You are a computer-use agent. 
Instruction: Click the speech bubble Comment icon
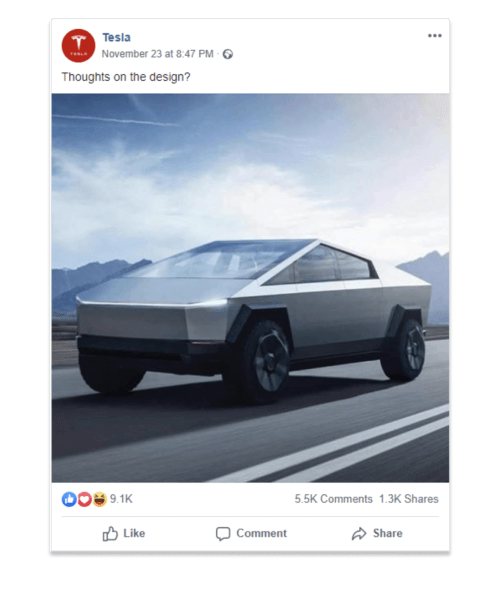[223, 533]
